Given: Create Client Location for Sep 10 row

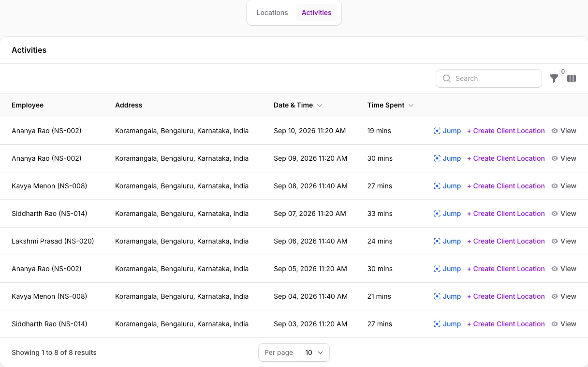Looking at the screenshot, I should 506,131.
